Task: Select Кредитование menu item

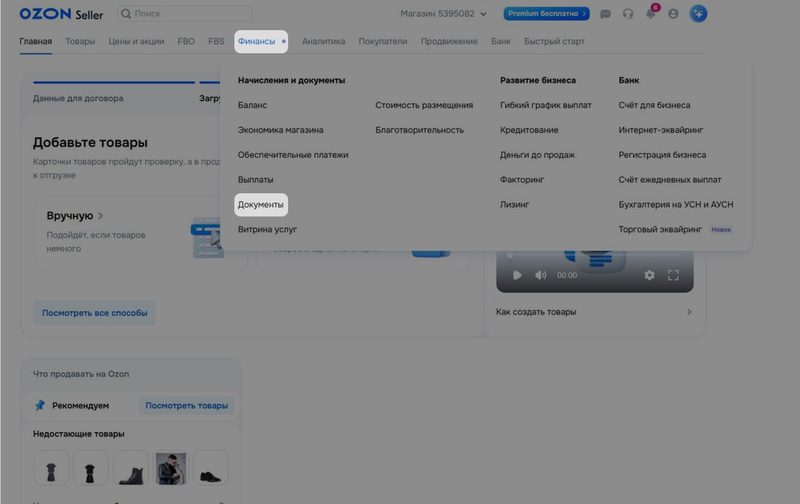Action: coord(529,130)
